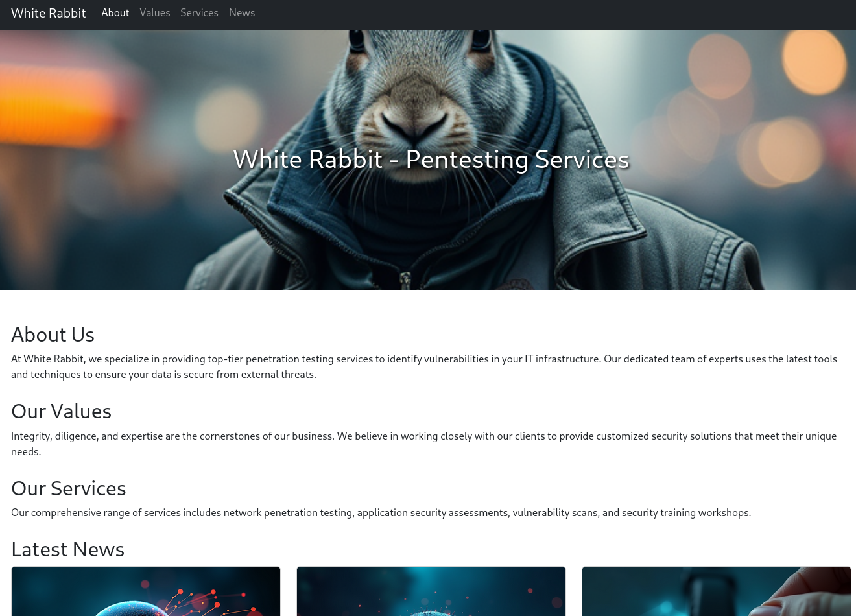The height and width of the screenshot is (616, 856).
Task: Click the rightmost Latest News article card
Action: (716, 591)
